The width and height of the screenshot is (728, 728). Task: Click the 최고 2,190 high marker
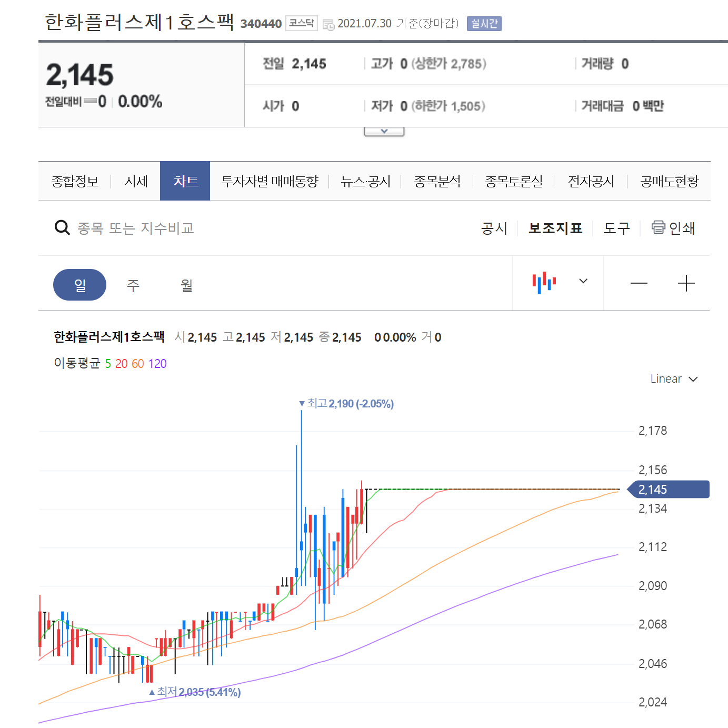click(346, 404)
